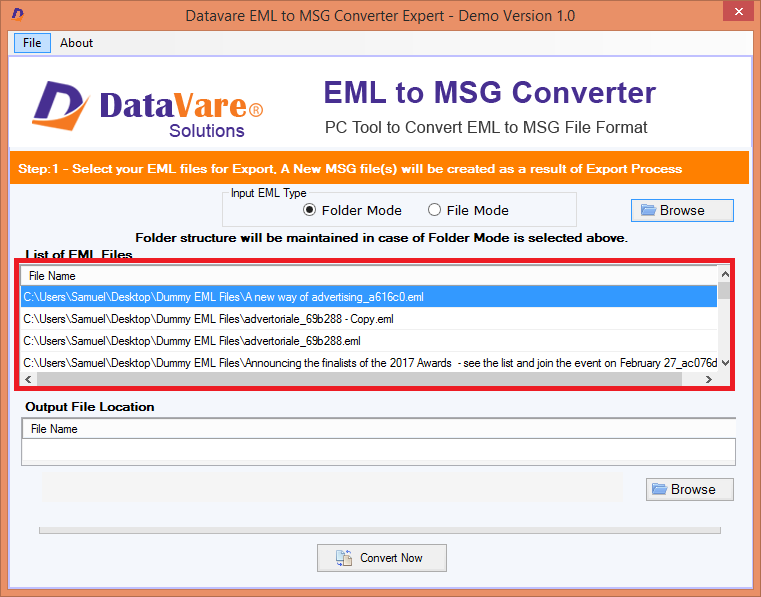The image size is (761, 597).
Task: Click the EML list scroll down arrow
Action: (x=725, y=363)
